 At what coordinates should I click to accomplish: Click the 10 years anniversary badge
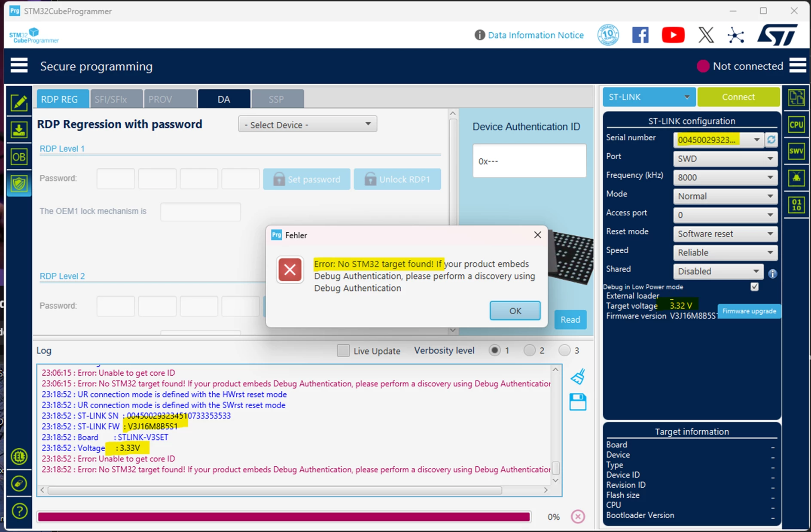coord(608,35)
